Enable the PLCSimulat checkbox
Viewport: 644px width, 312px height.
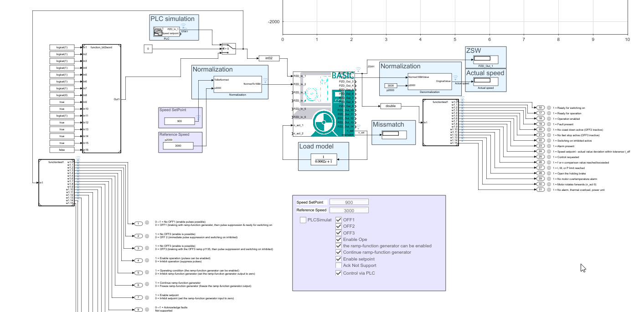click(x=303, y=220)
